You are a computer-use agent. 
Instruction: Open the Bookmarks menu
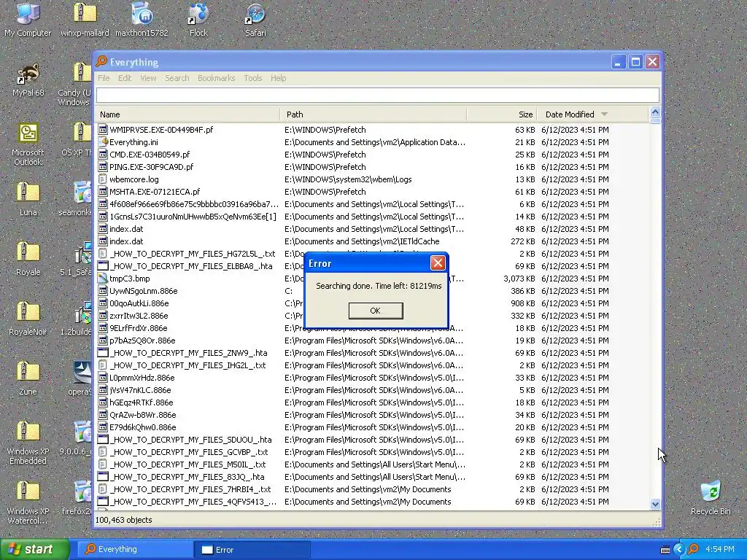click(216, 78)
